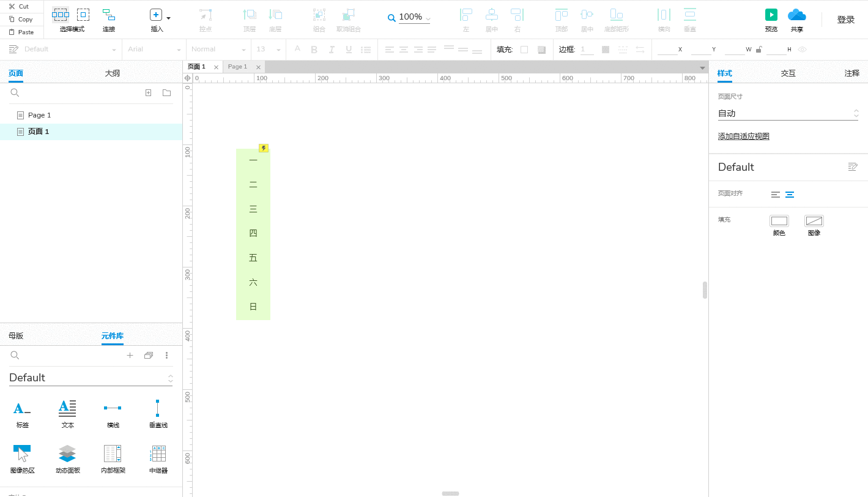Click the X position input field
This screenshot has height=497, width=868.
667,50
